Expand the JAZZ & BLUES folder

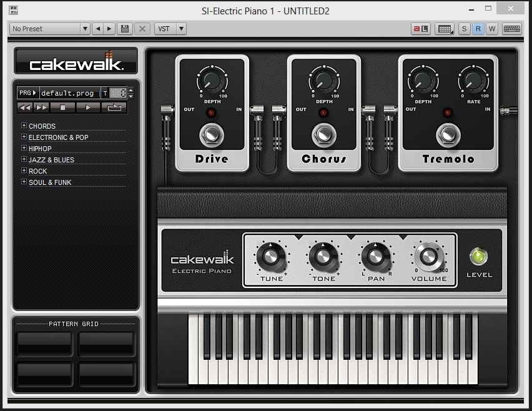pos(24,159)
